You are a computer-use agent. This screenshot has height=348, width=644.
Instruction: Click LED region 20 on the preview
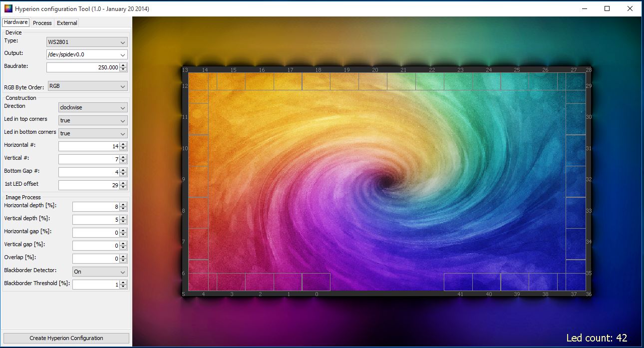373,82
